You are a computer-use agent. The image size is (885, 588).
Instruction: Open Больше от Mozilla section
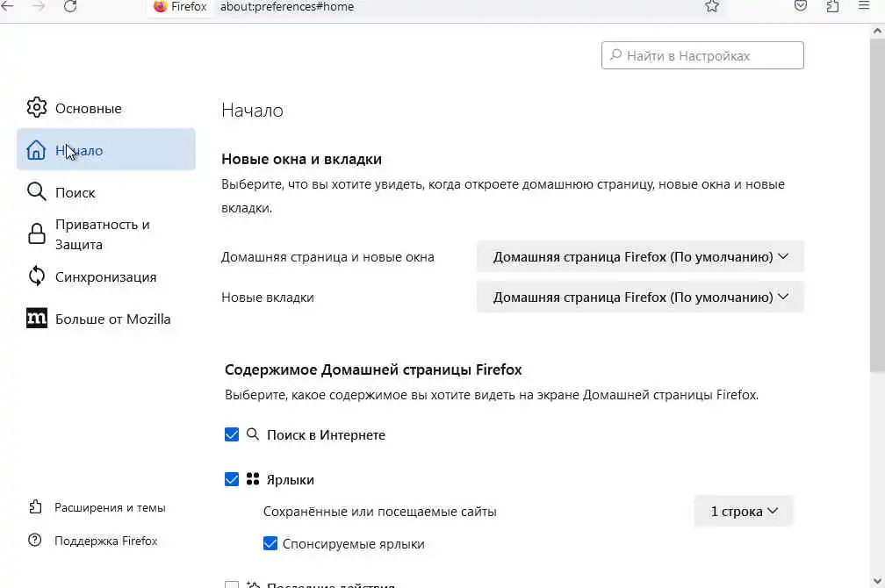(106, 319)
